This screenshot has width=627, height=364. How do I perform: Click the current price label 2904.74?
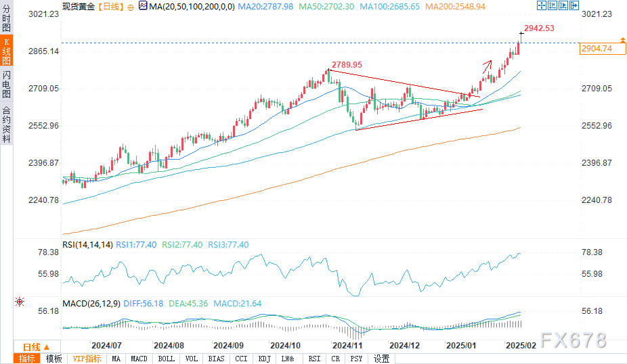click(x=597, y=49)
